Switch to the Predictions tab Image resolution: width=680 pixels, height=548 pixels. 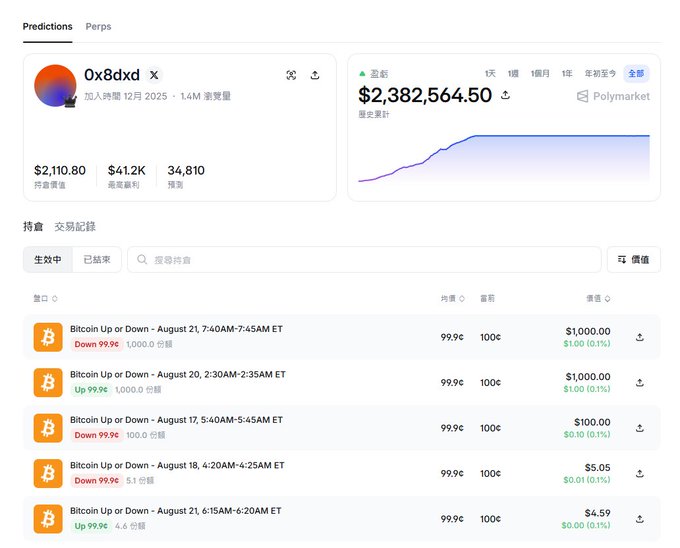click(x=48, y=26)
